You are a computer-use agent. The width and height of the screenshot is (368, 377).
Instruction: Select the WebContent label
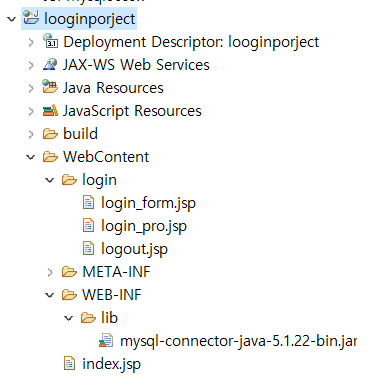[x=106, y=157]
